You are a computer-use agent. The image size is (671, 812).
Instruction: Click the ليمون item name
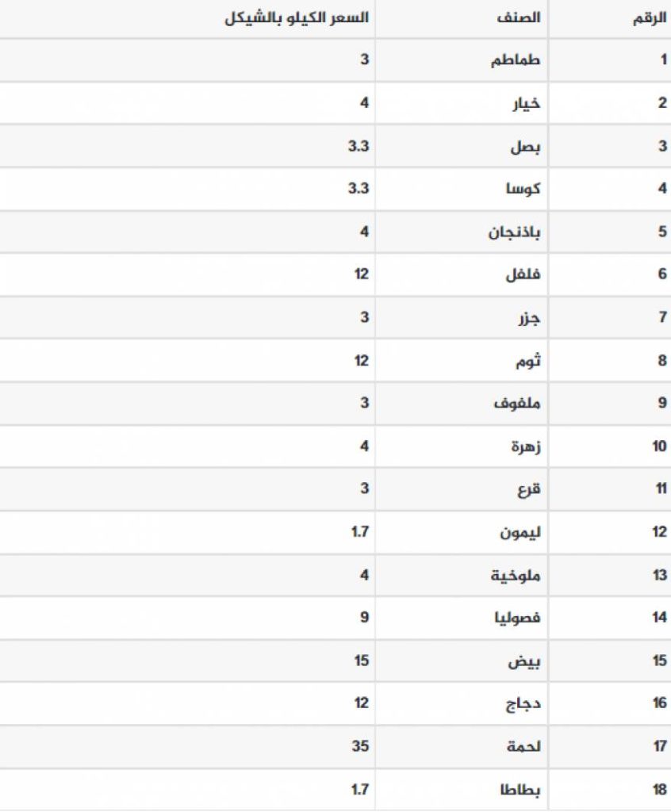pos(520,532)
